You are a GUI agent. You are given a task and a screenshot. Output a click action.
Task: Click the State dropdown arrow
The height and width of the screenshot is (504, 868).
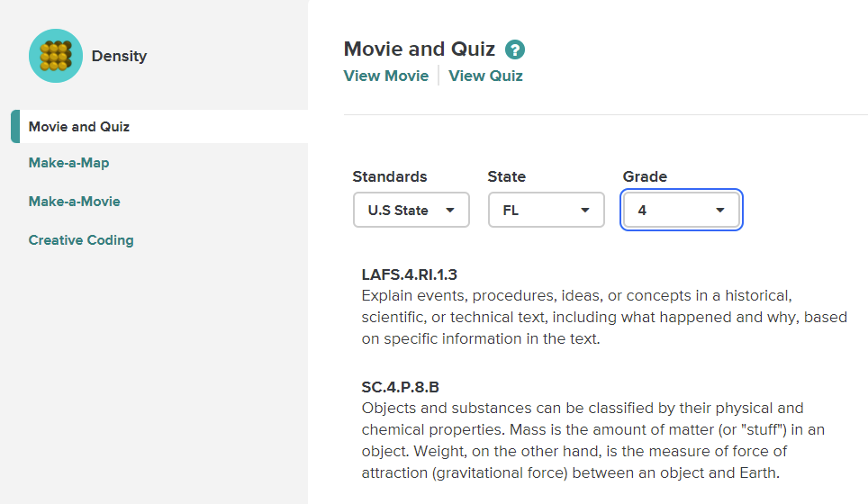(x=585, y=211)
